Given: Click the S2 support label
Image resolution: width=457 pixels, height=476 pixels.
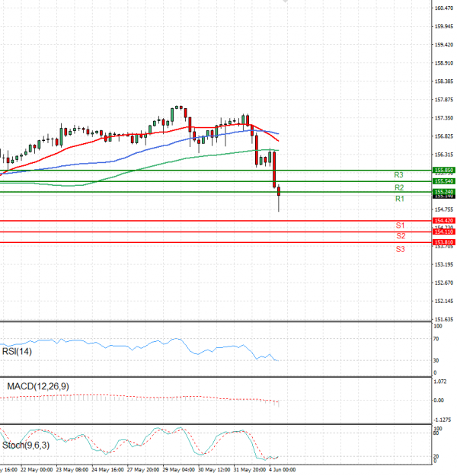Looking at the screenshot, I should pos(400,236).
